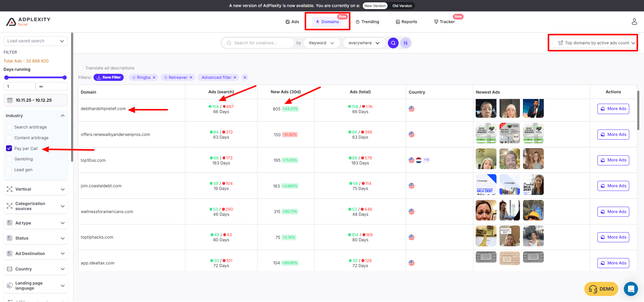
Task: Open the everywhere scope dropdown
Action: [x=364, y=43]
